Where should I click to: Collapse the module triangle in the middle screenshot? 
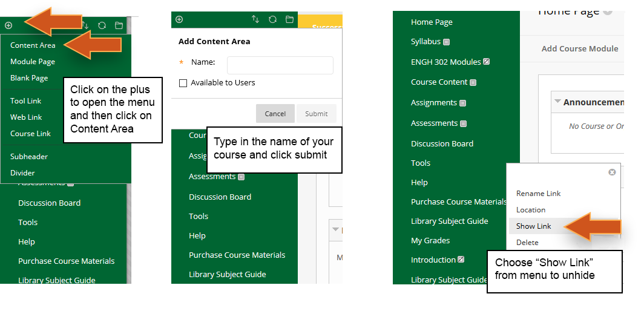tap(335, 229)
